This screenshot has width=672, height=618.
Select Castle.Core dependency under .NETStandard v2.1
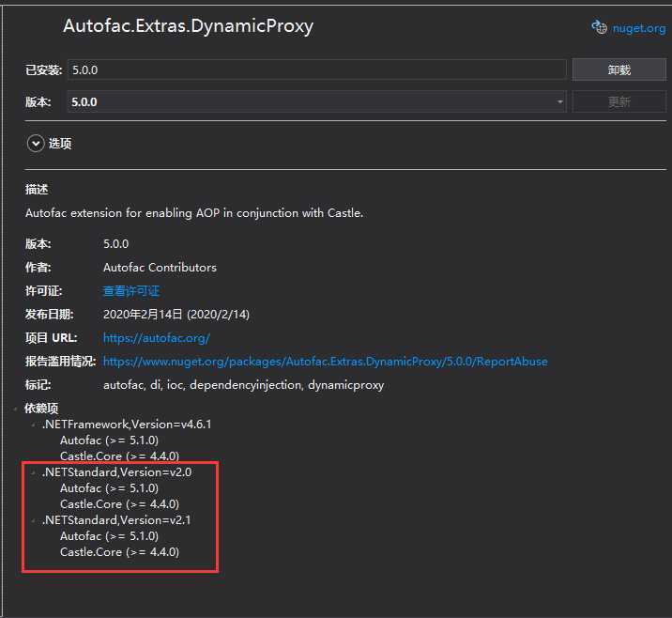(119, 552)
